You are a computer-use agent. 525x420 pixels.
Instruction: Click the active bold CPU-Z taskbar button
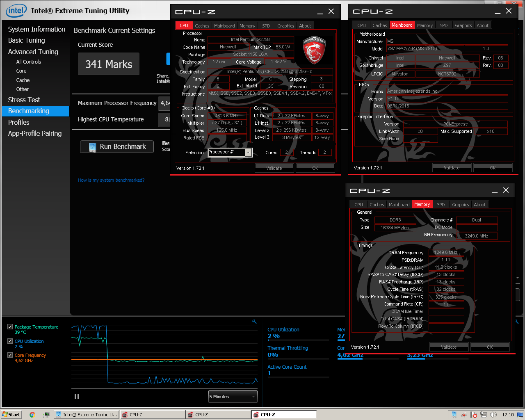(284, 415)
